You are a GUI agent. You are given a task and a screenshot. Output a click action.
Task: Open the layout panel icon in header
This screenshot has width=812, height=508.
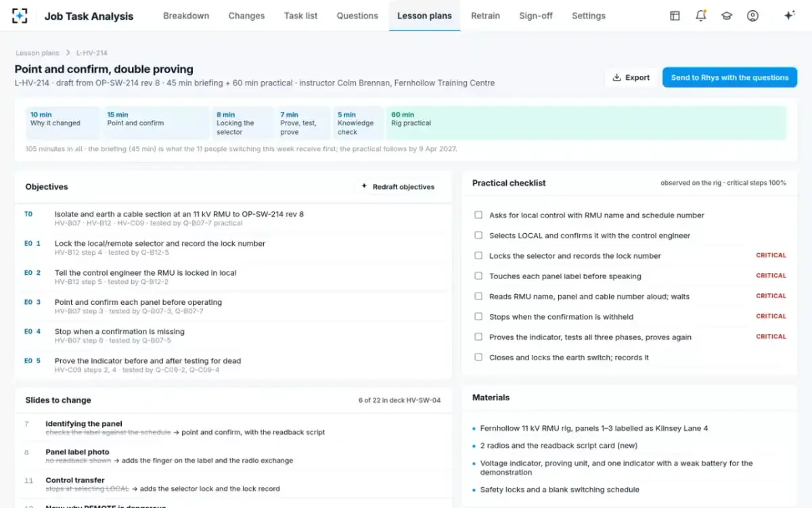point(675,16)
